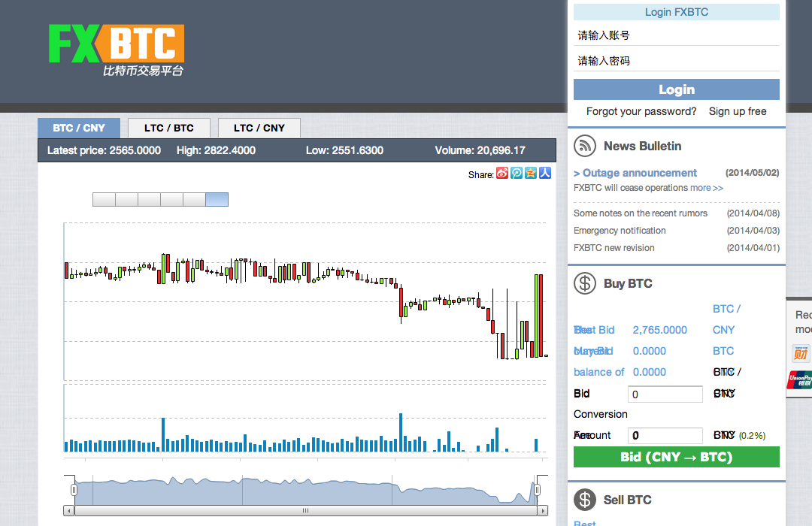The height and width of the screenshot is (526, 812).
Task: Select the first timeframe interval box
Action: [x=104, y=199]
